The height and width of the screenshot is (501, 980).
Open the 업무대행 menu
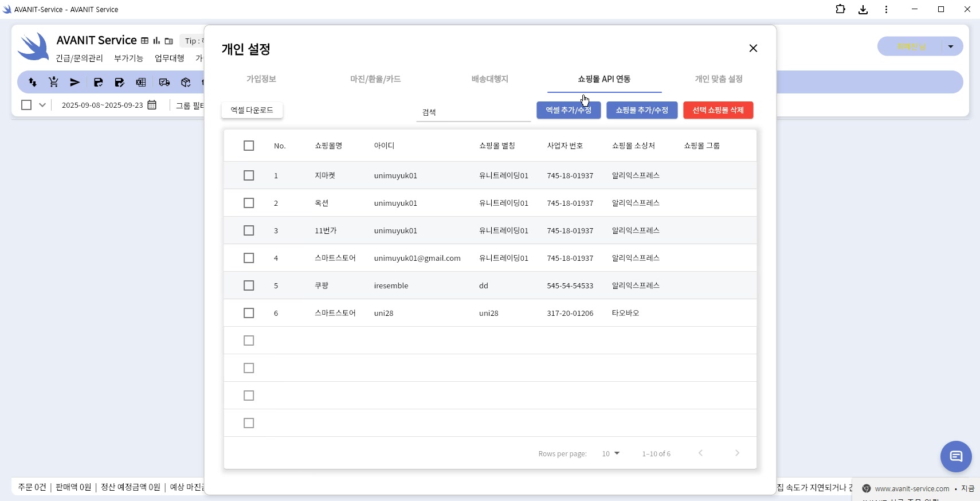[x=170, y=58]
